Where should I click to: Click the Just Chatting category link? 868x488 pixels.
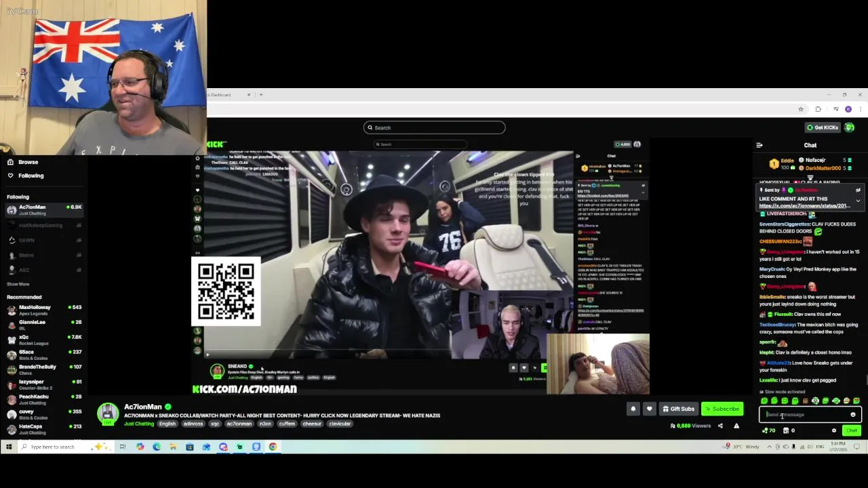click(x=139, y=424)
